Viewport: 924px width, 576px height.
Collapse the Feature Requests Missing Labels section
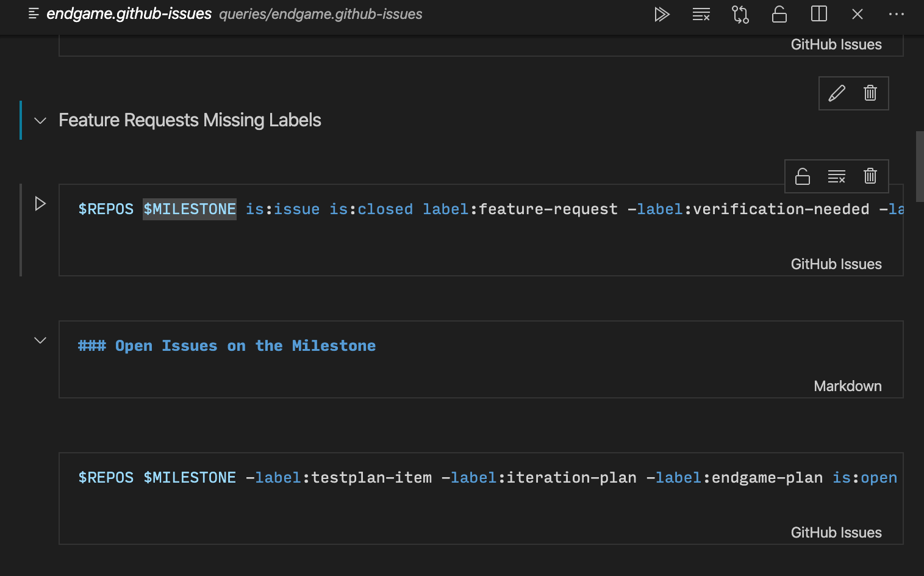click(40, 120)
